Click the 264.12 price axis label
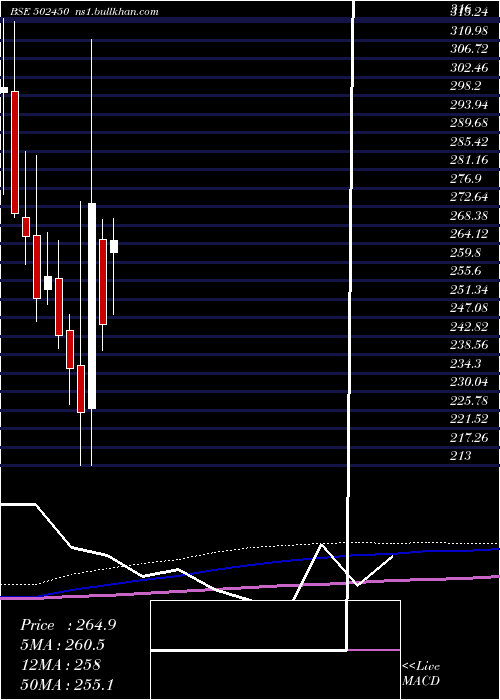The image size is (500, 700). [469, 234]
